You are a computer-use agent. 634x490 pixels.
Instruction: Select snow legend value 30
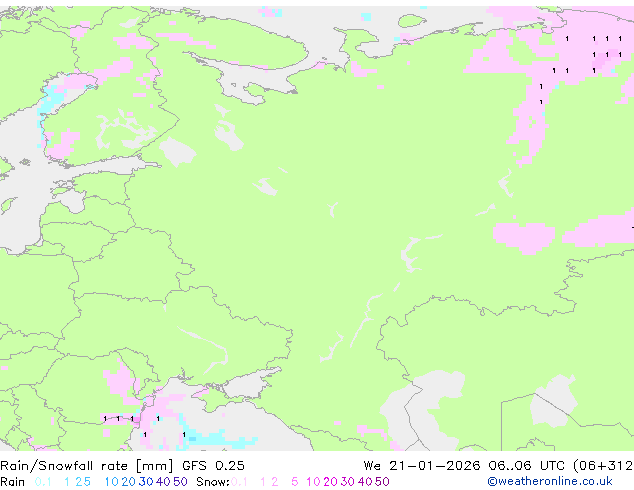click(348, 482)
